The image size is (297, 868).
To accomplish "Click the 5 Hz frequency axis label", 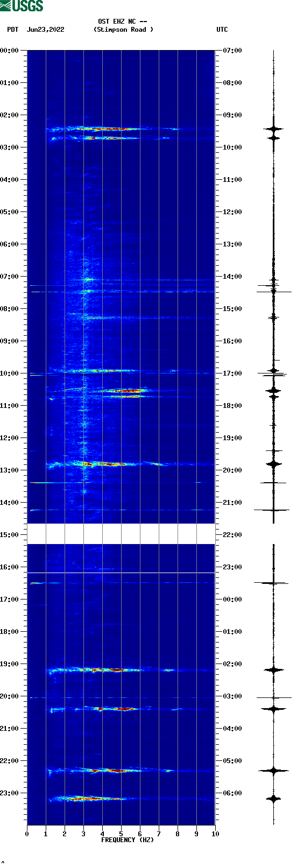I will 121,834.
